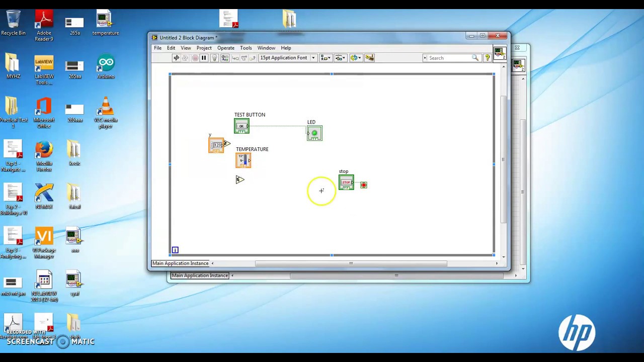Open the MYHZ folder icon

click(x=13, y=67)
